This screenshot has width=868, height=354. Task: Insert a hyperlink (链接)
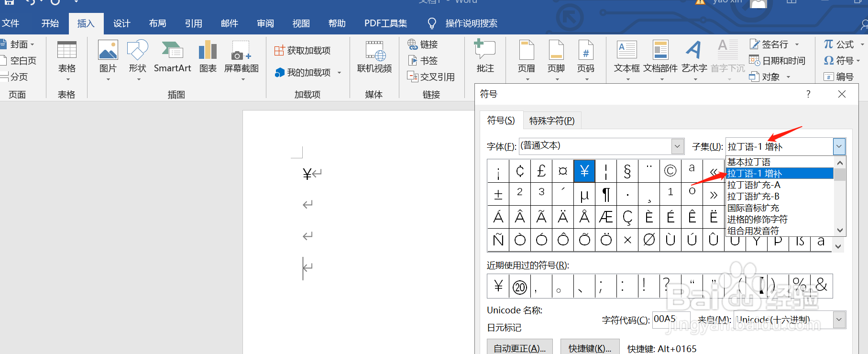423,44
